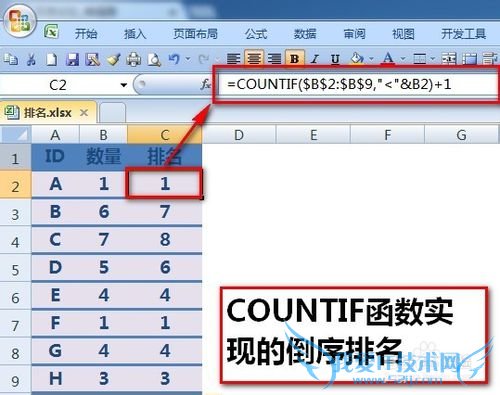This screenshot has width=500, height=395.
Task: Apply the fill color bucket
Action: pos(357,59)
